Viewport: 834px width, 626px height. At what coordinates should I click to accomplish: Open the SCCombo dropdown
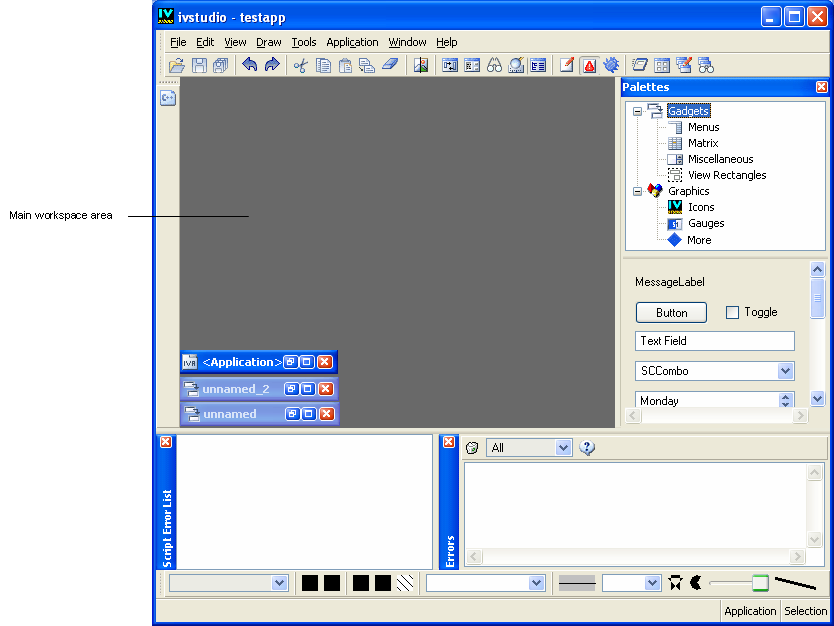click(x=785, y=371)
